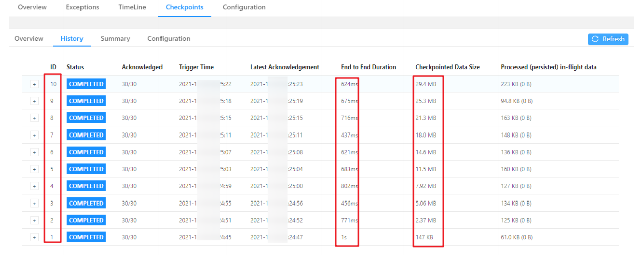Screen dimensions: 644x268
Task: Expand checkpoint row with ID 10
Action: click(34, 84)
